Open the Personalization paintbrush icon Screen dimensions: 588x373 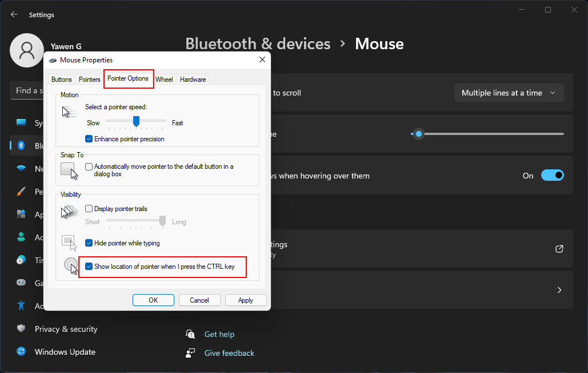point(21,192)
